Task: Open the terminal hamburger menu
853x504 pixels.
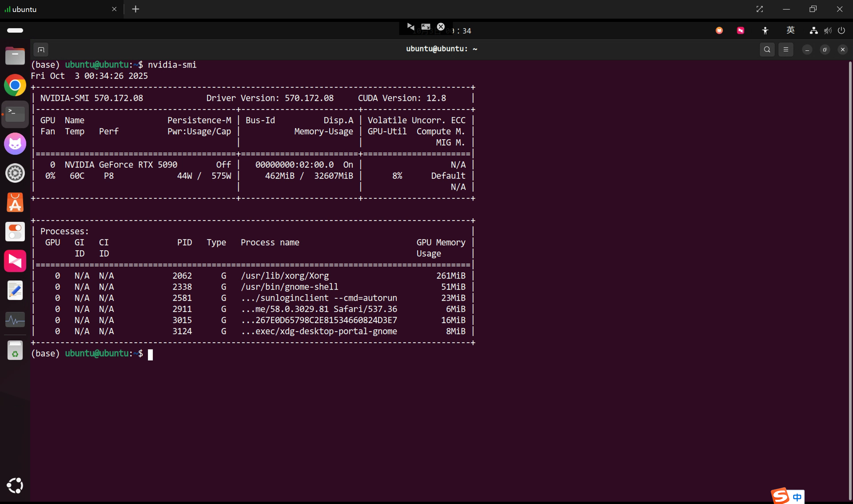Action: 785,50
